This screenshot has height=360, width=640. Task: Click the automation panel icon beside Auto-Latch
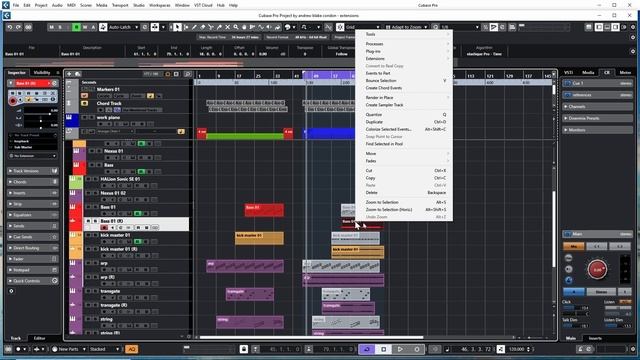[x=145, y=27]
